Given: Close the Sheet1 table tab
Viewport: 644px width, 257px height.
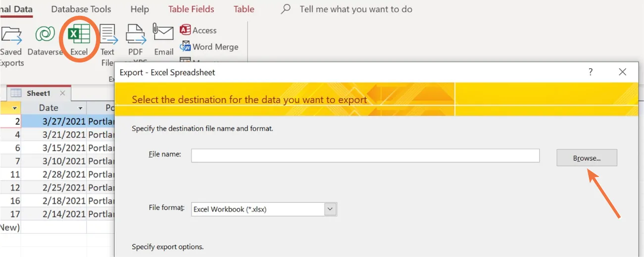Looking at the screenshot, I should 62,93.
